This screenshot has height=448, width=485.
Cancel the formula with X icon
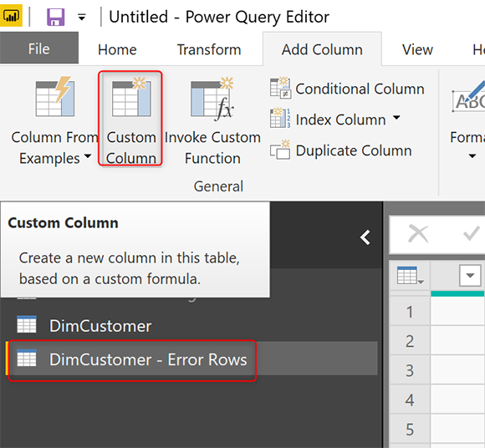[x=418, y=234]
